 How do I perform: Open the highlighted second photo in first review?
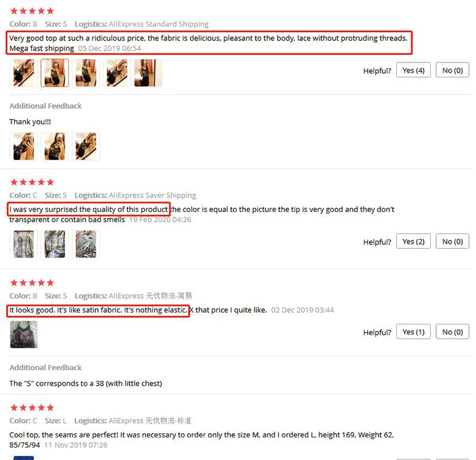point(55,73)
